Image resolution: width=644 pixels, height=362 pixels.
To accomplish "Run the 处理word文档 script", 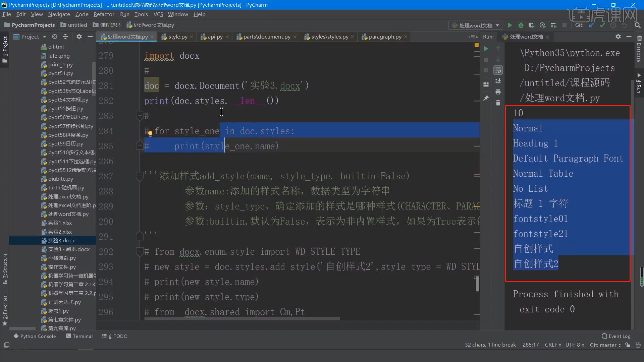I will pos(510,25).
